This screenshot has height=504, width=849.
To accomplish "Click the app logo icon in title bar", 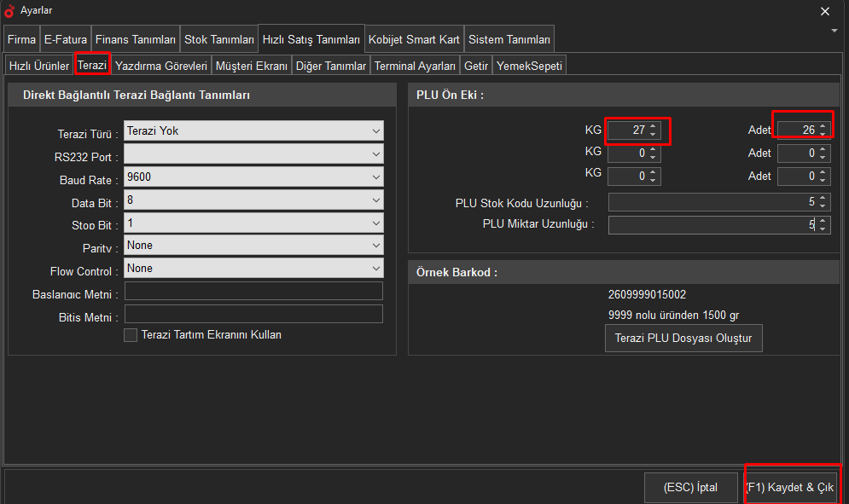I will pos(10,11).
